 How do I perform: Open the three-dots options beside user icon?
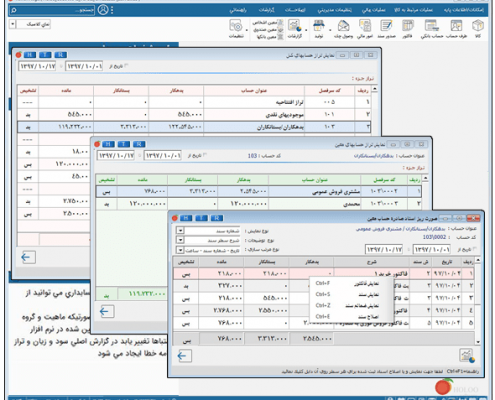112,10
